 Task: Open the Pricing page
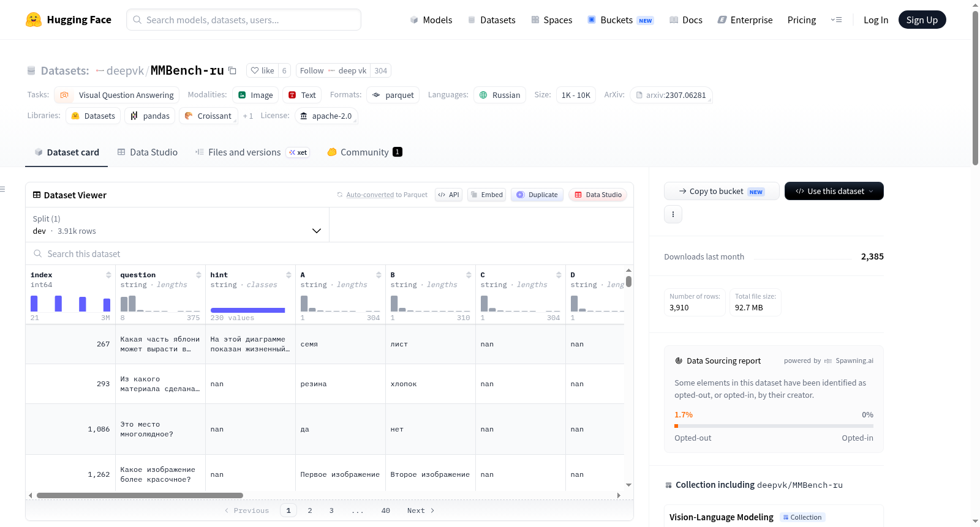click(x=801, y=20)
